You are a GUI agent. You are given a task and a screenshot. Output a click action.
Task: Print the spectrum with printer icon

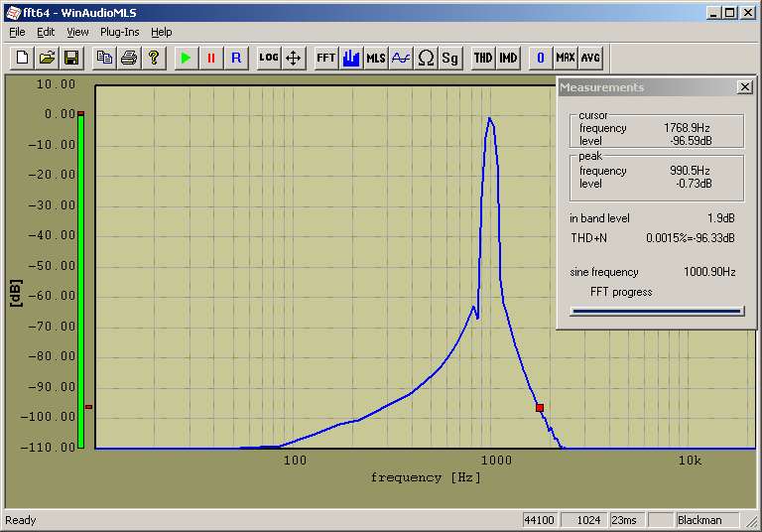pos(129,58)
